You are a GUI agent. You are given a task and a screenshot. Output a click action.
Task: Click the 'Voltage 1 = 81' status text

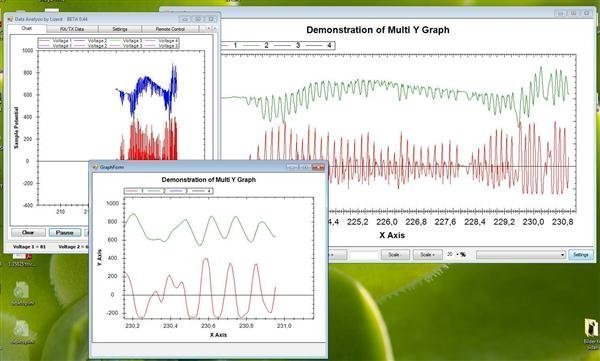(x=29, y=247)
